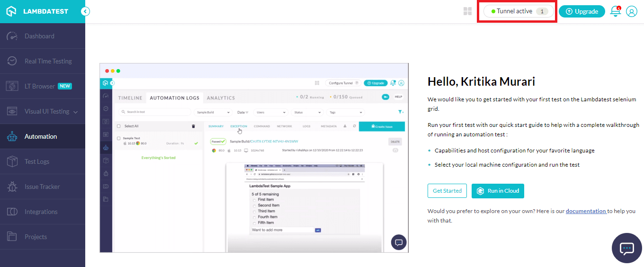Open Dashboard from the sidebar
This screenshot has width=644, height=267.
click(x=43, y=36)
